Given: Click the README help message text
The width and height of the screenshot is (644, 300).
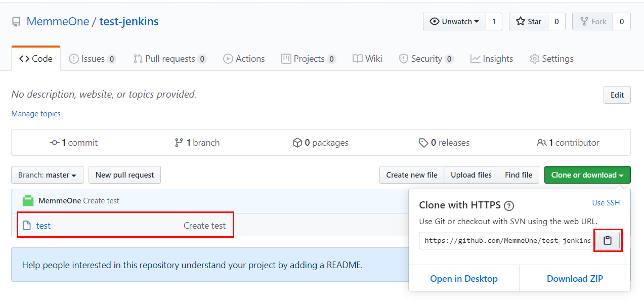Looking at the screenshot, I should (192, 265).
